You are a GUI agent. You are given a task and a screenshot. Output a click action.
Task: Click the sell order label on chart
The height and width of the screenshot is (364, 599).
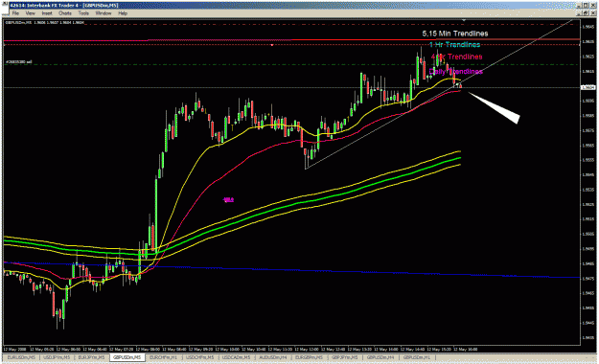click(19, 62)
